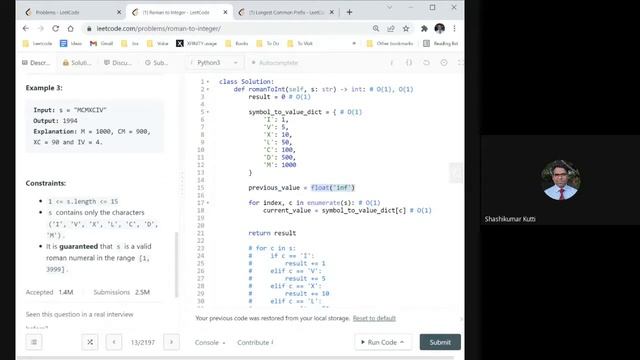Image resolution: width=640 pixels, height=360 pixels.
Task: Open the Discuss tab
Action: point(118,62)
